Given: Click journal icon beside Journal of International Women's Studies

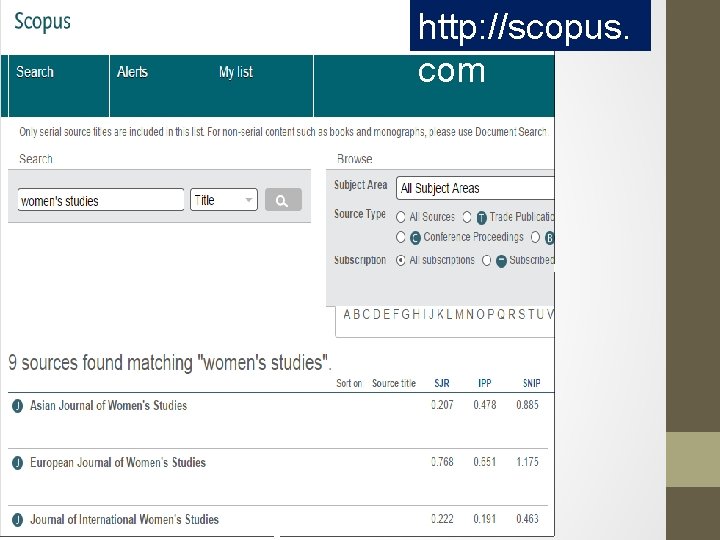Looking at the screenshot, I should coord(17,520).
